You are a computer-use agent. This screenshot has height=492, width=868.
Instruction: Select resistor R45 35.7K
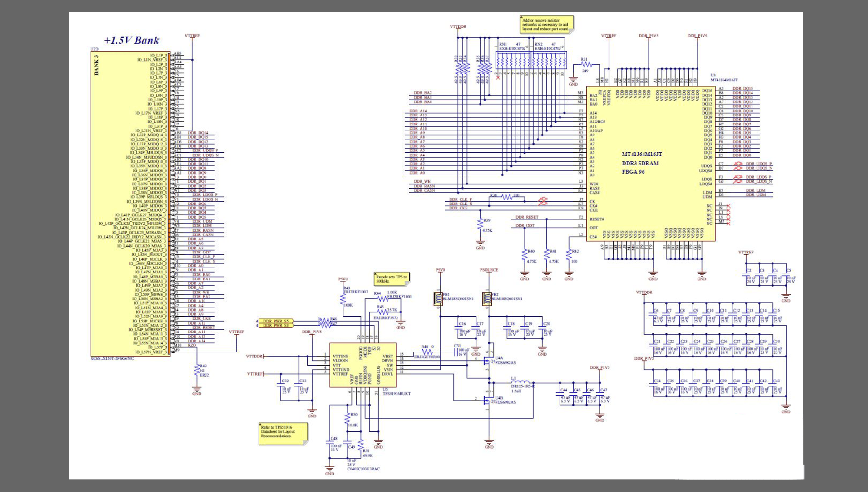[383, 312]
